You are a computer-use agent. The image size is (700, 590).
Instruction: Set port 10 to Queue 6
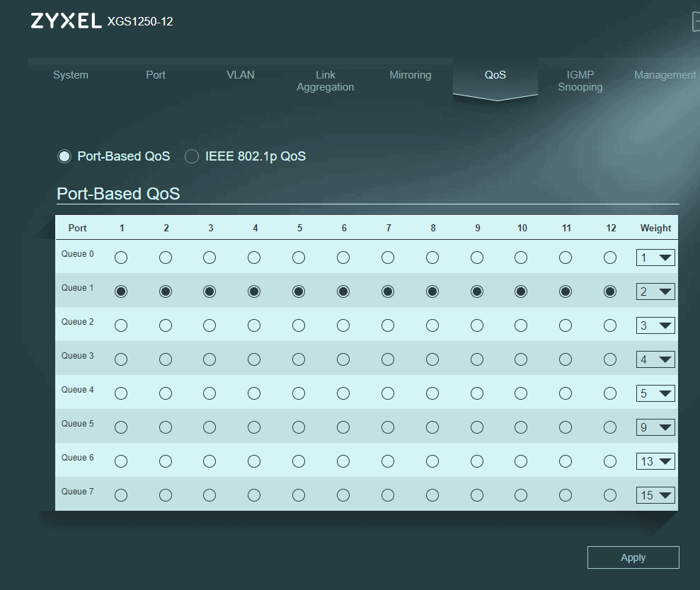click(x=521, y=461)
